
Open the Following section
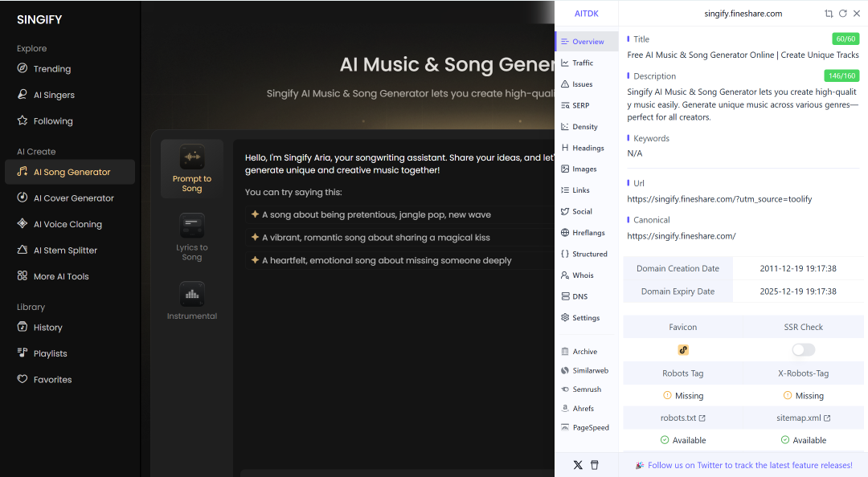pyautogui.click(x=45, y=120)
